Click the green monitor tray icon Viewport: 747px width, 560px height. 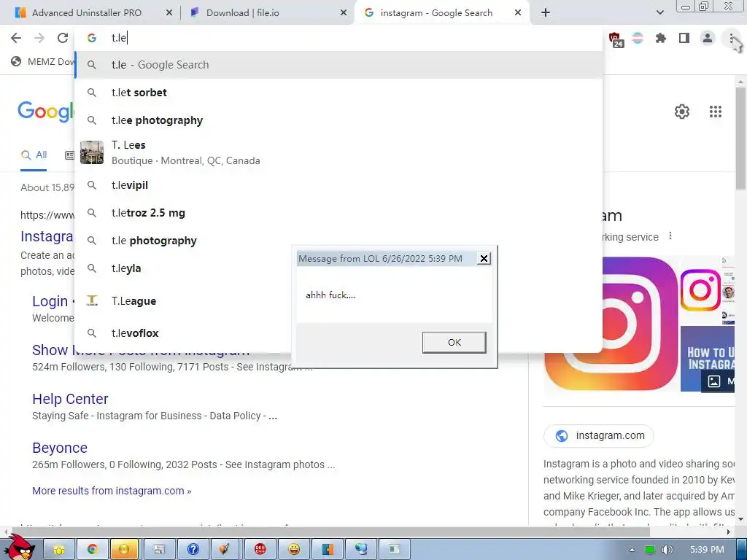click(650, 550)
